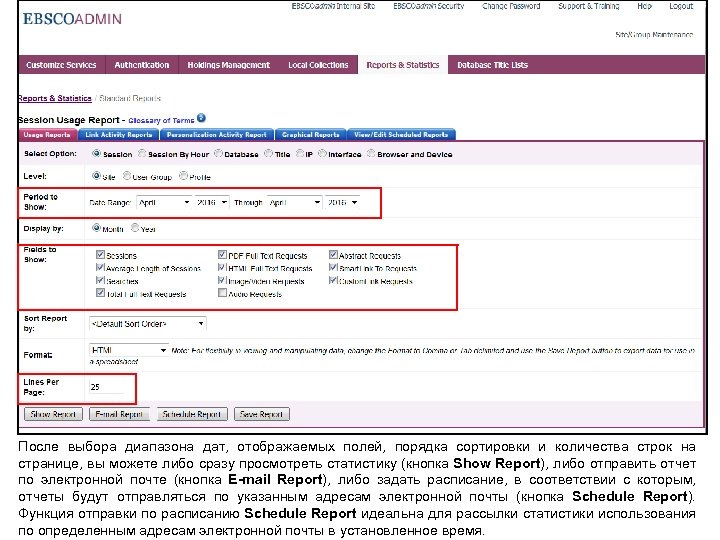Image resolution: width=720 pixels, height=540 pixels.
Task: Open the Holdings Management menu
Action: click(x=229, y=65)
